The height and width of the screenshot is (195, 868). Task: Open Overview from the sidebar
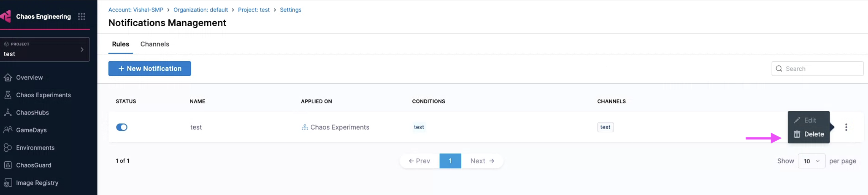(29, 78)
